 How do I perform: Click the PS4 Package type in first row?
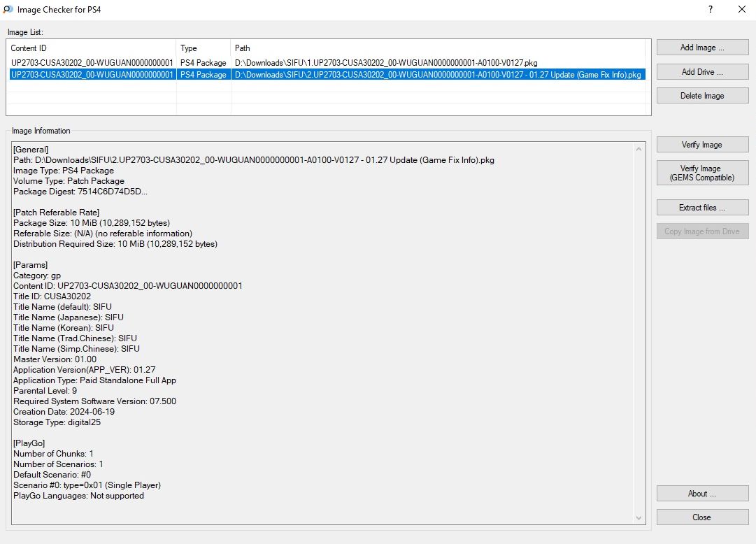point(203,63)
